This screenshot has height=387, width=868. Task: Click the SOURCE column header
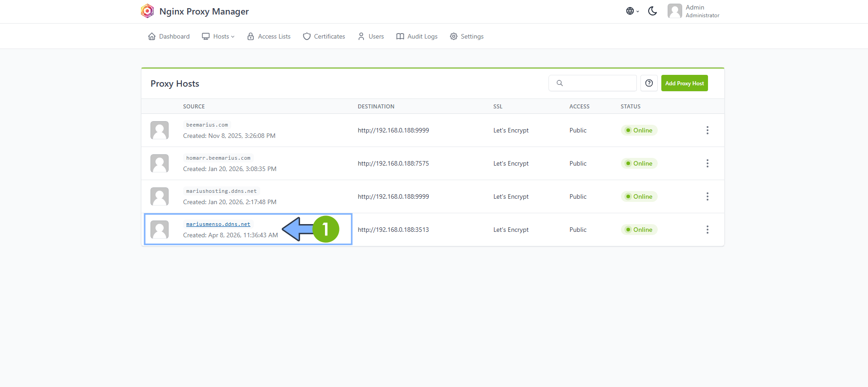[x=194, y=107]
